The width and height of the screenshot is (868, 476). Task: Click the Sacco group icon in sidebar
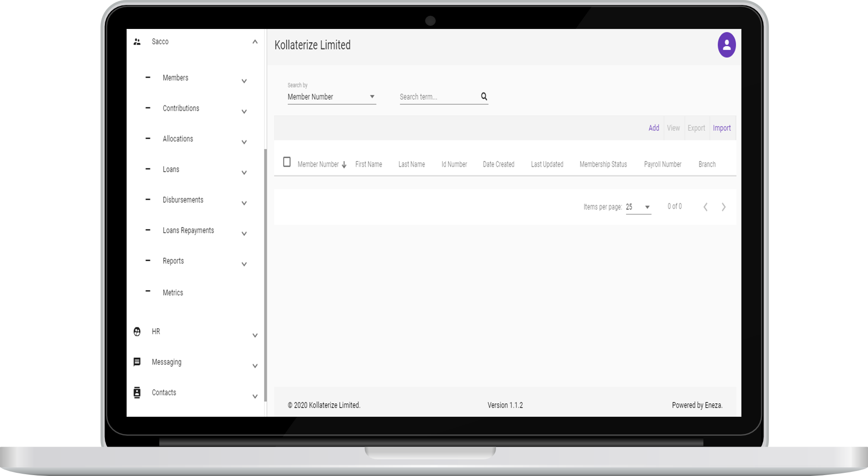[137, 42]
